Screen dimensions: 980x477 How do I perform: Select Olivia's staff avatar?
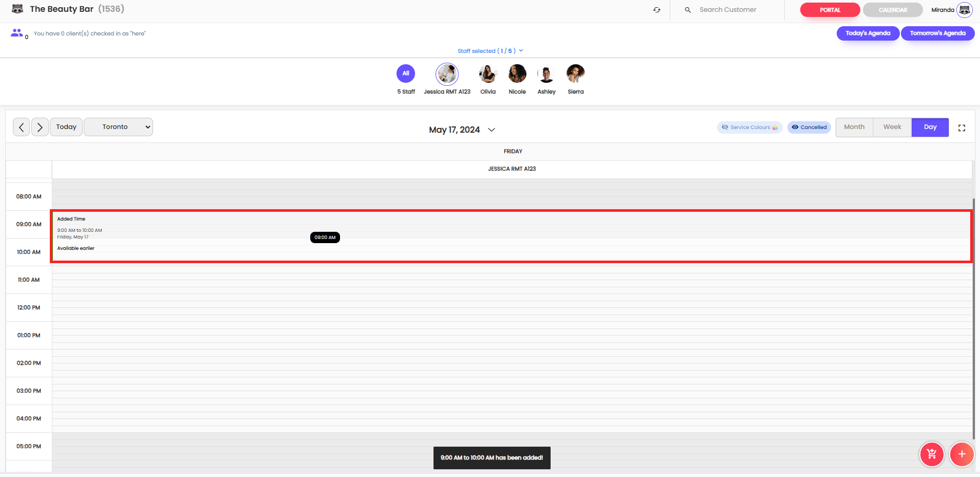coord(487,74)
